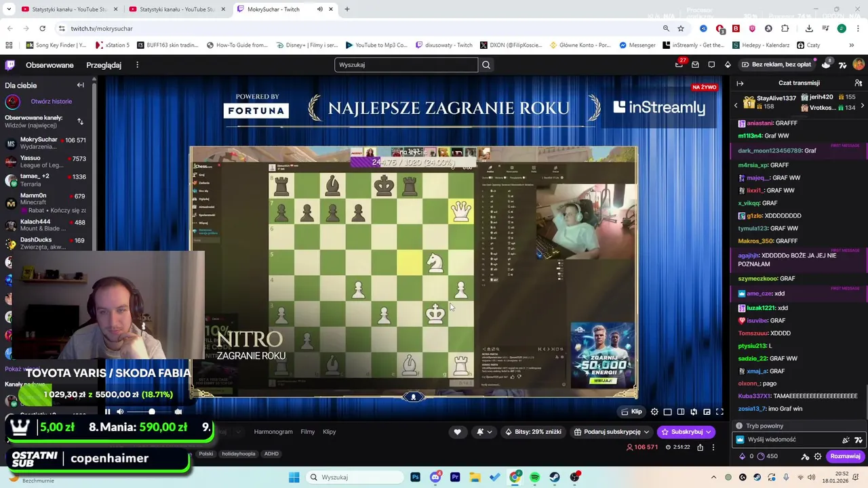The image size is (868, 488).
Task: Click the Rozmawiaj chat send button
Action: pyautogui.click(x=845, y=456)
